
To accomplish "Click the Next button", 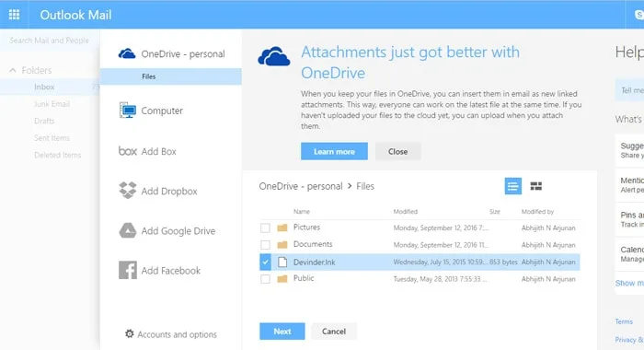I will [x=282, y=331].
